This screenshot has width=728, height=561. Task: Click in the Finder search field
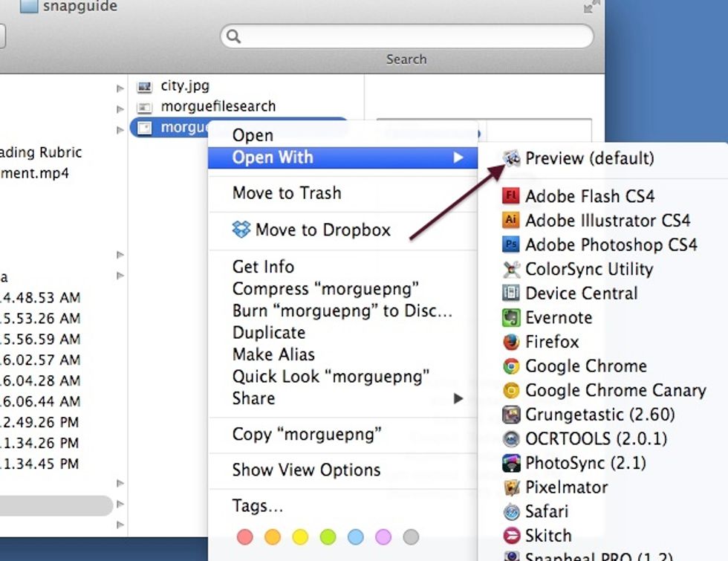tap(407, 36)
